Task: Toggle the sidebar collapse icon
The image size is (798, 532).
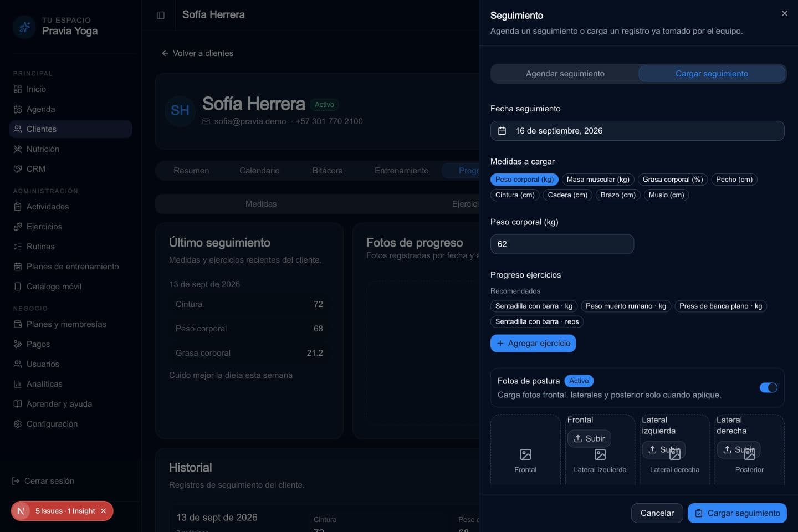Action: point(161,15)
